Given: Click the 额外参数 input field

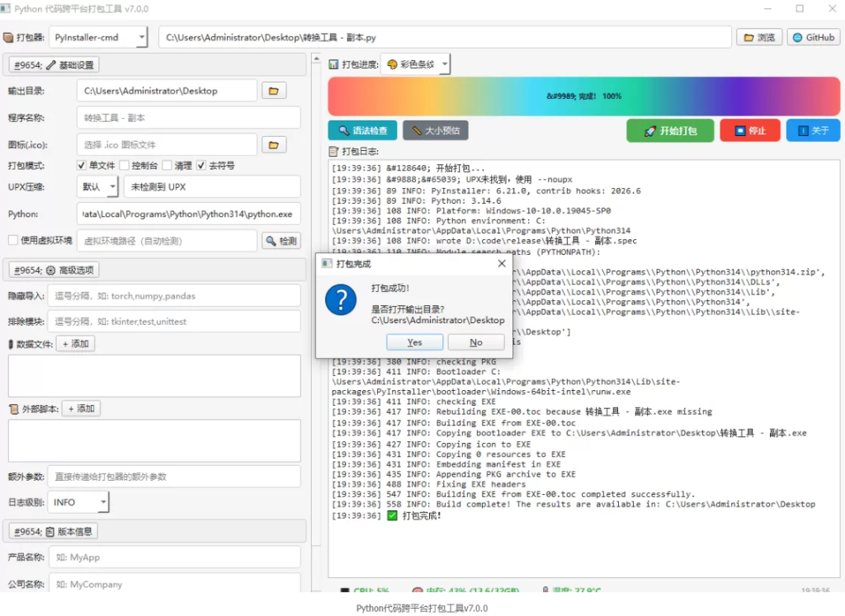Looking at the screenshot, I should click(x=174, y=477).
